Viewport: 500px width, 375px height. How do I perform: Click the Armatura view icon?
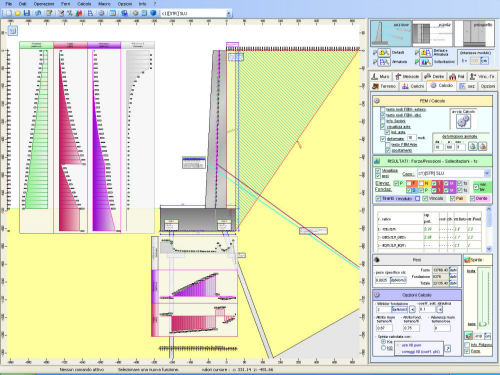click(x=384, y=62)
